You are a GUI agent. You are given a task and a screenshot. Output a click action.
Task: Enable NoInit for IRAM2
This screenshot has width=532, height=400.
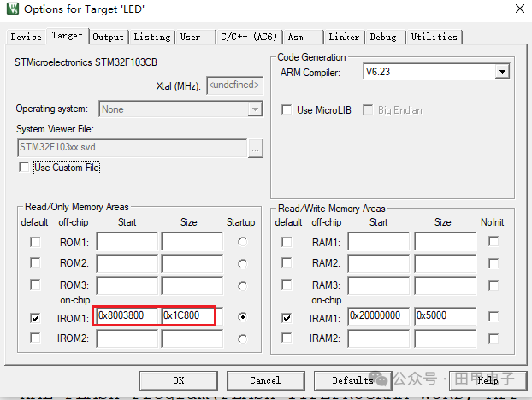pyautogui.click(x=494, y=338)
